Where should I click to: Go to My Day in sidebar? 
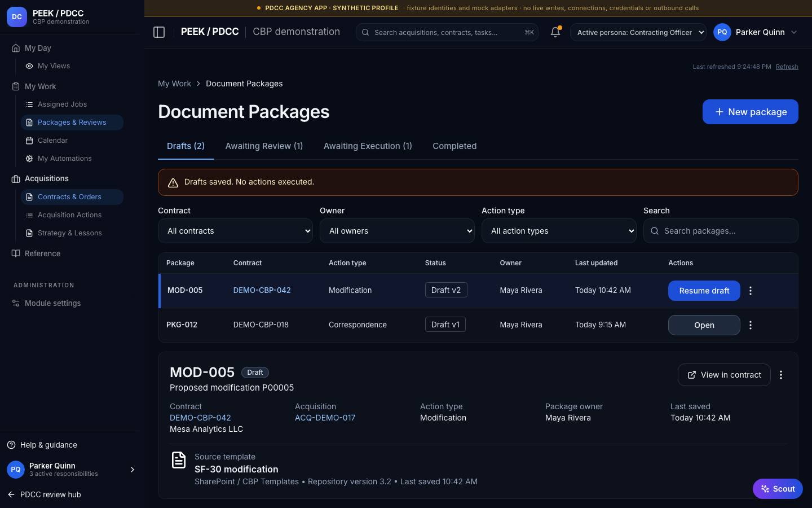[38, 48]
